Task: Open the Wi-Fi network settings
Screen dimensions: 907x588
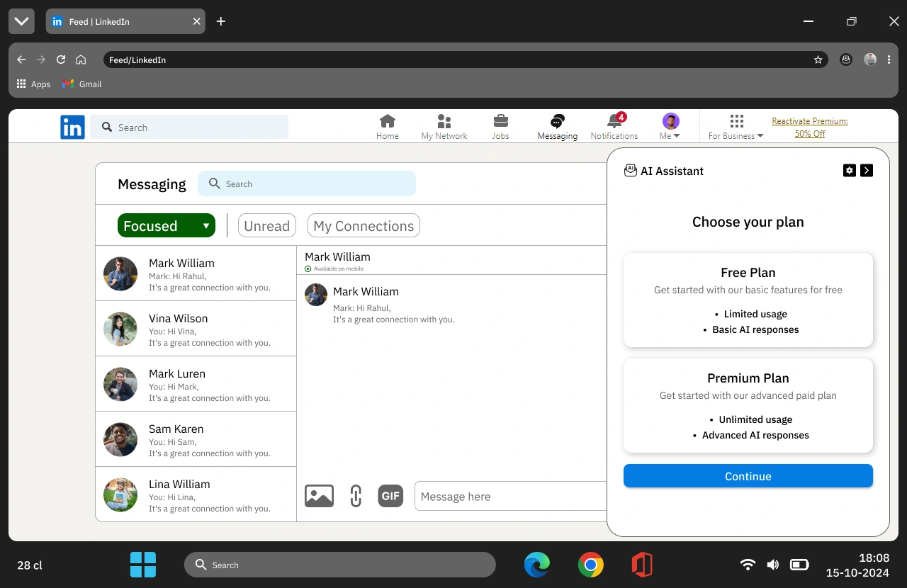Action: click(x=748, y=565)
